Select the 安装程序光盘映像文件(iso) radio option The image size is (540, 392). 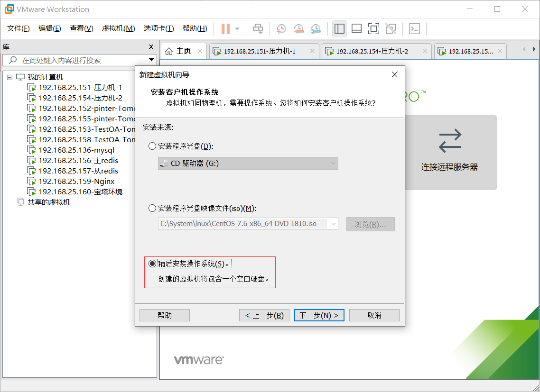point(152,208)
